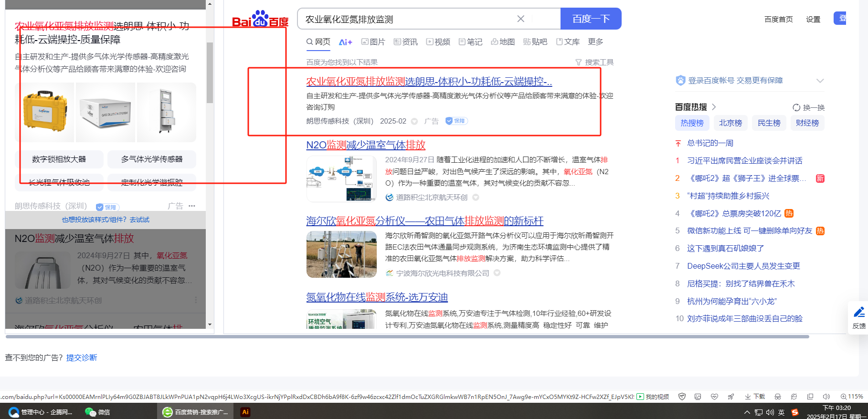Open the 更多 search categories menu
This screenshot has height=419, width=868.
595,42
